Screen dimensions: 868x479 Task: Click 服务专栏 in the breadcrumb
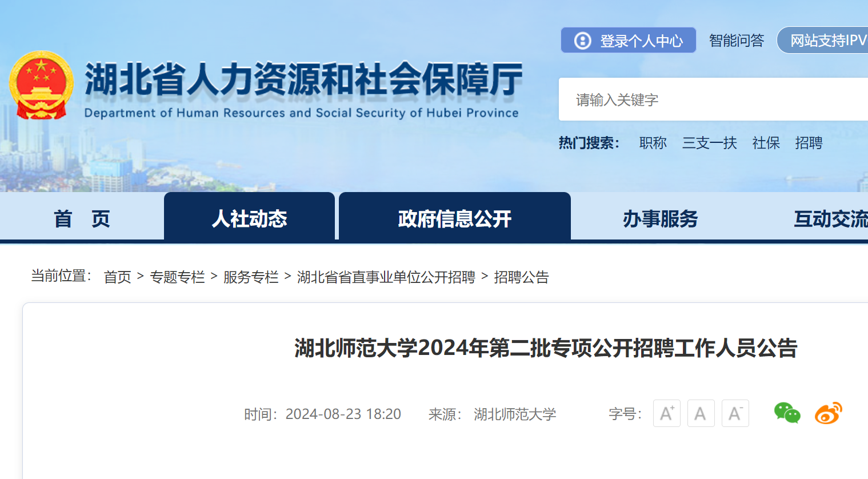[x=251, y=277]
